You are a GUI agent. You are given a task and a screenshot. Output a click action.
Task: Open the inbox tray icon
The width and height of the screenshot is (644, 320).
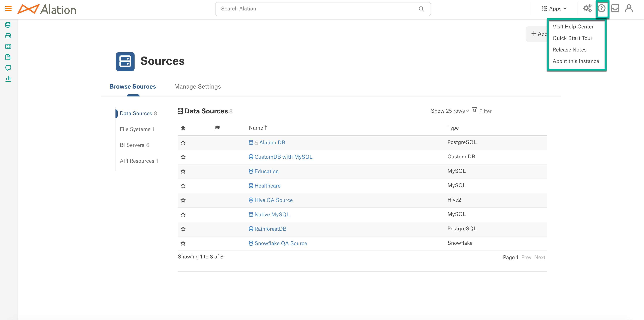coord(615,8)
